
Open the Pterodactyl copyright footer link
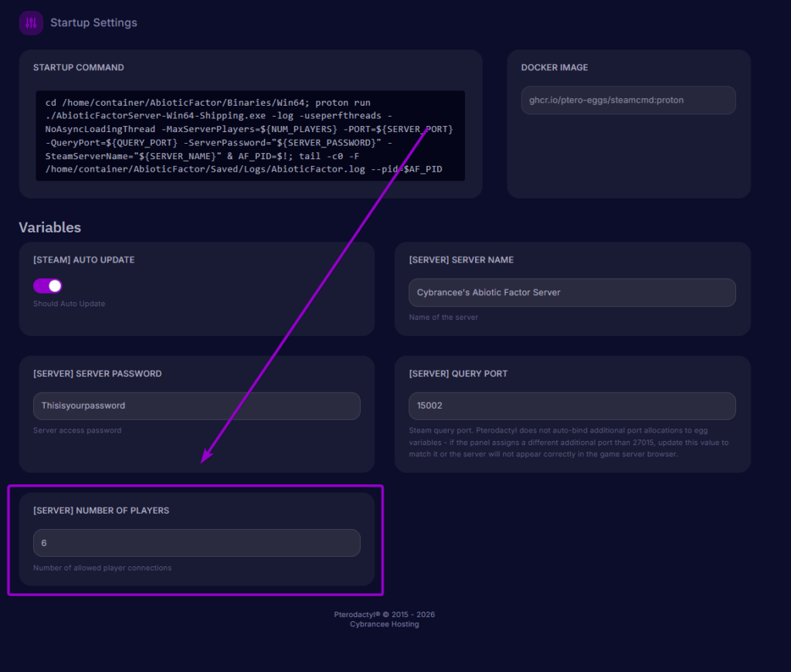click(385, 615)
